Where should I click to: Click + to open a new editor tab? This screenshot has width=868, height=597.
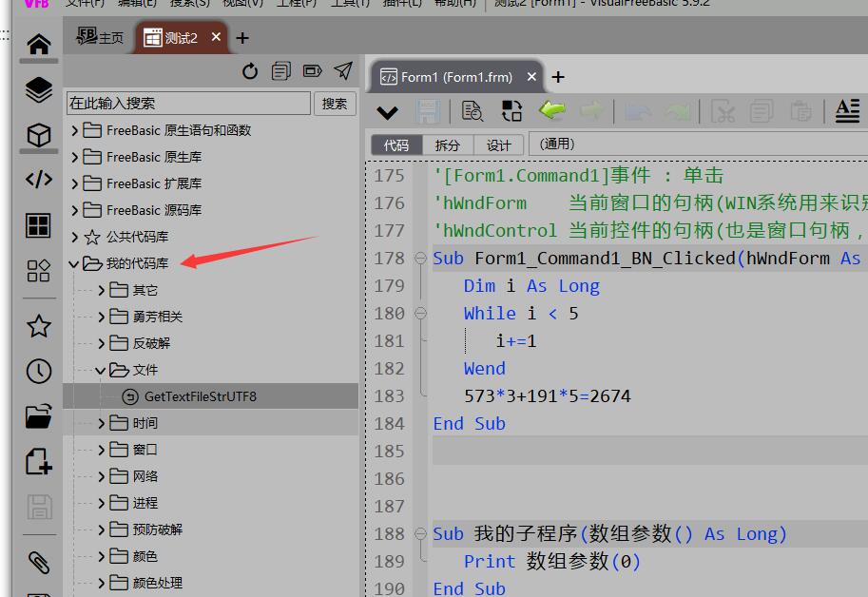(558, 78)
